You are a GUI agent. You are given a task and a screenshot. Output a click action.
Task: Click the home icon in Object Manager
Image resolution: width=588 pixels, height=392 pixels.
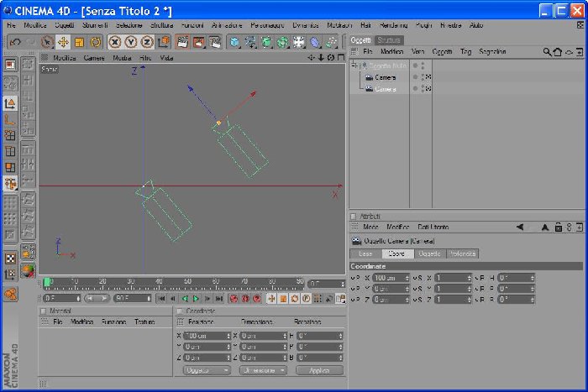[558, 52]
